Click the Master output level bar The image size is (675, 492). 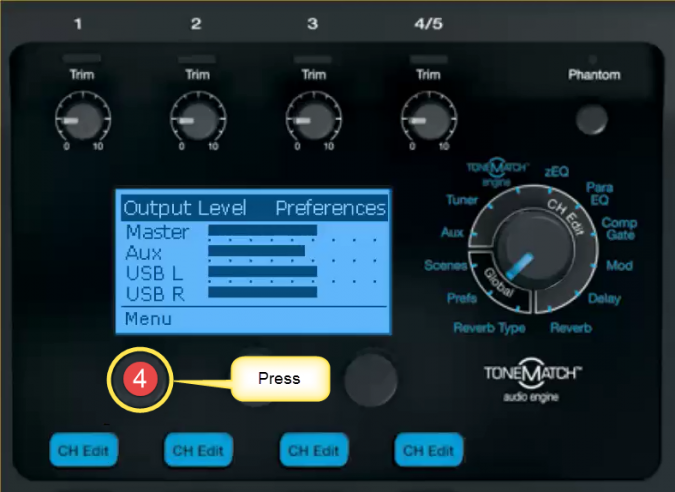[x=262, y=231]
